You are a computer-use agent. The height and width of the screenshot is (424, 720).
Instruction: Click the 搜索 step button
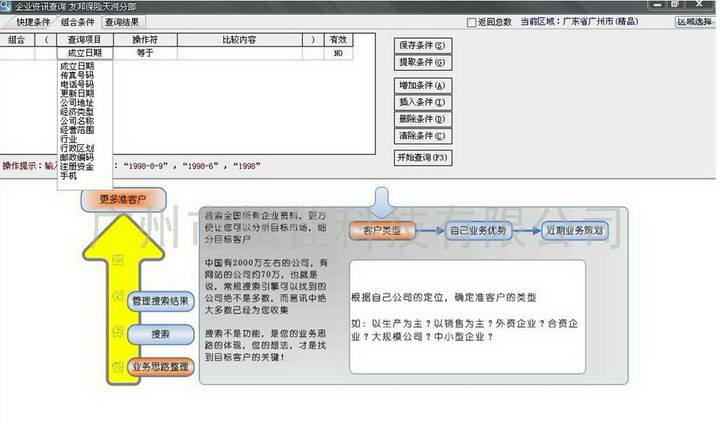[161, 334]
